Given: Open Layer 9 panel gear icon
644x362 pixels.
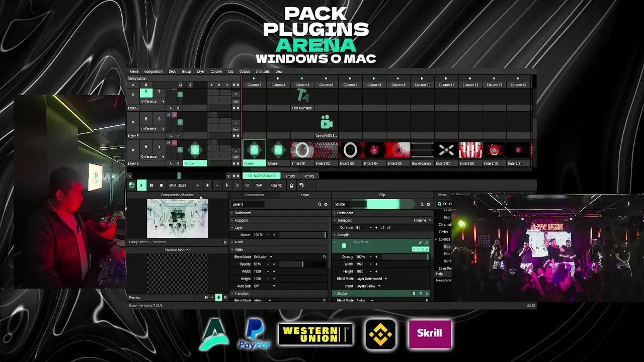Looking at the screenshot, I should click(x=326, y=204).
